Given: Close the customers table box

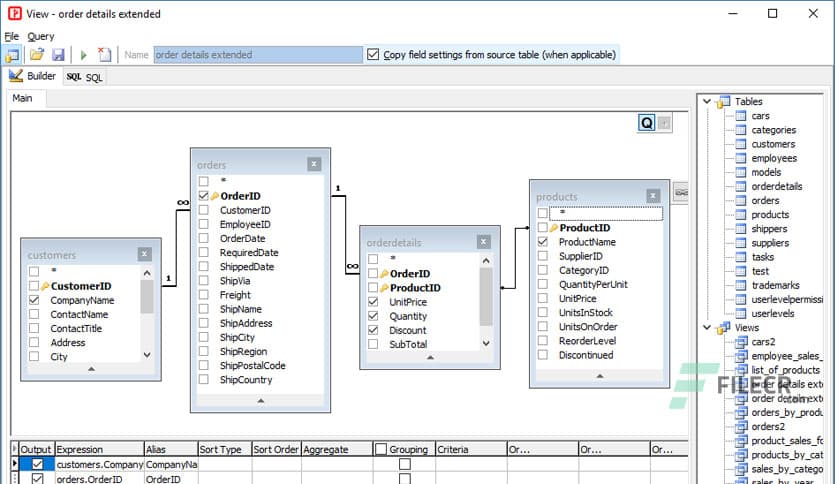Looking at the screenshot, I should point(144,254).
